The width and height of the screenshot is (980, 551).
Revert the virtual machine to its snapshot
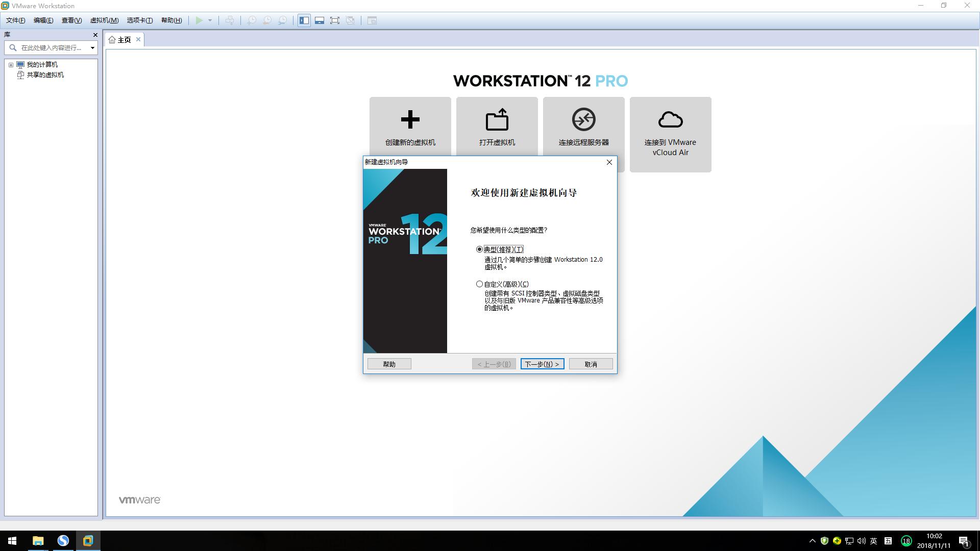point(266,20)
